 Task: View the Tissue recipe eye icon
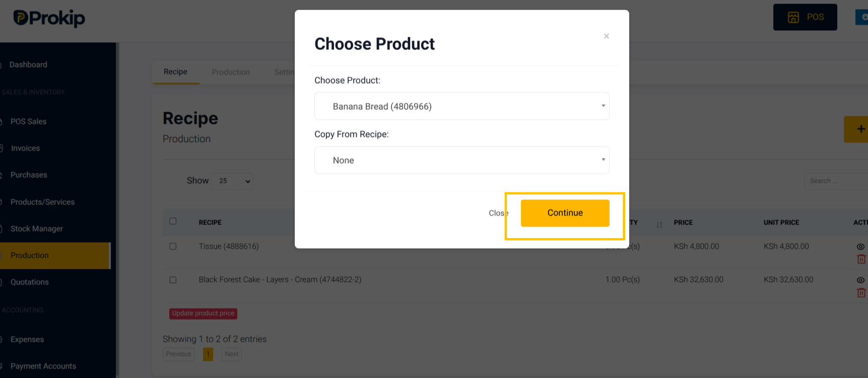point(860,247)
